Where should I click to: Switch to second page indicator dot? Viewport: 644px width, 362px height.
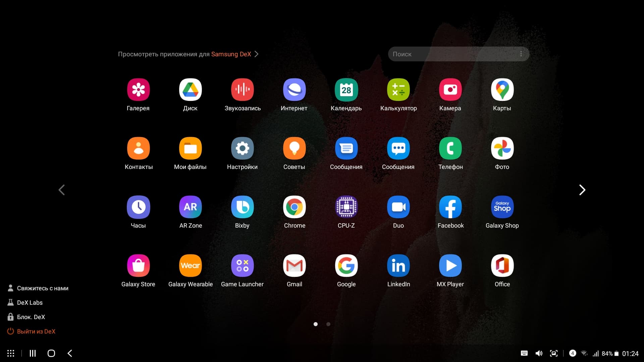pyautogui.click(x=328, y=324)
